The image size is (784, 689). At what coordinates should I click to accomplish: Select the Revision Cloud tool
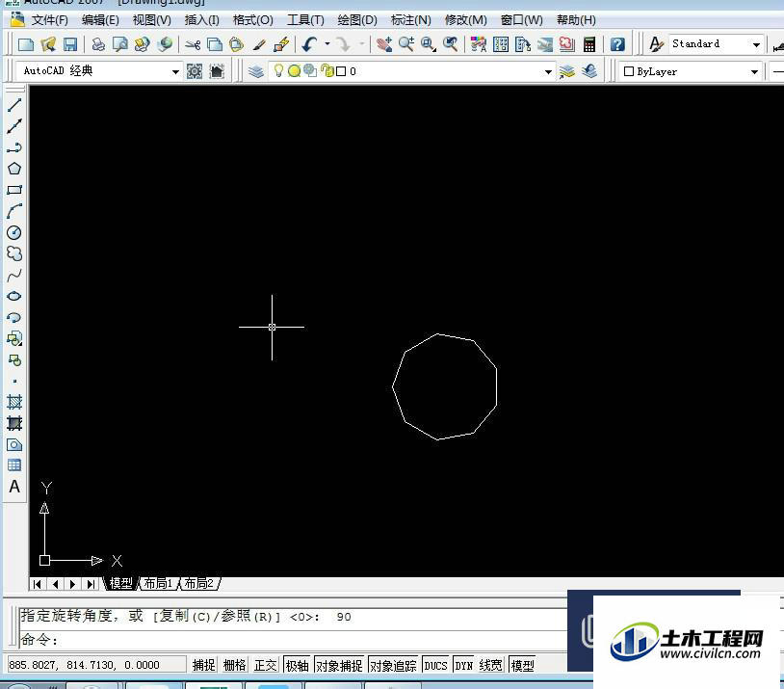pos(14,253)
